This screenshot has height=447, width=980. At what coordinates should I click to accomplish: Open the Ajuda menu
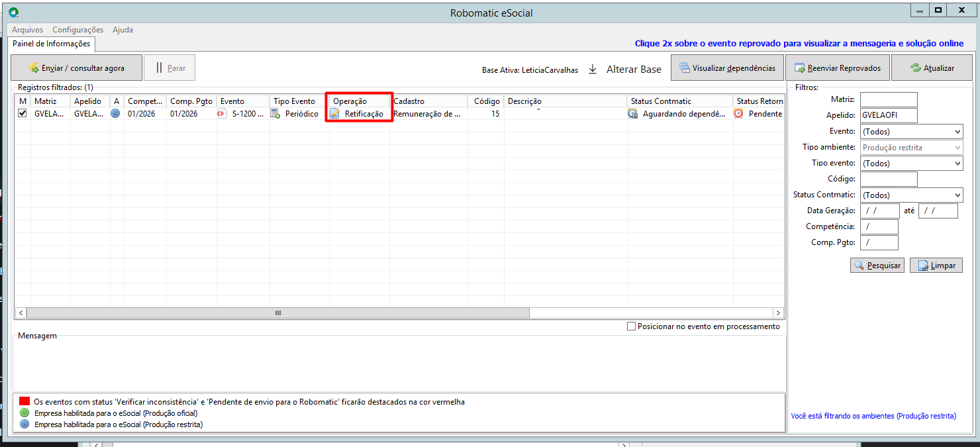(123, 30)
